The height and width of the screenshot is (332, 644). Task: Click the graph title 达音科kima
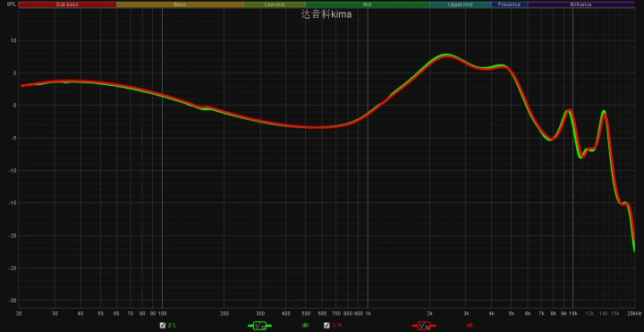[x=326, y=15]
